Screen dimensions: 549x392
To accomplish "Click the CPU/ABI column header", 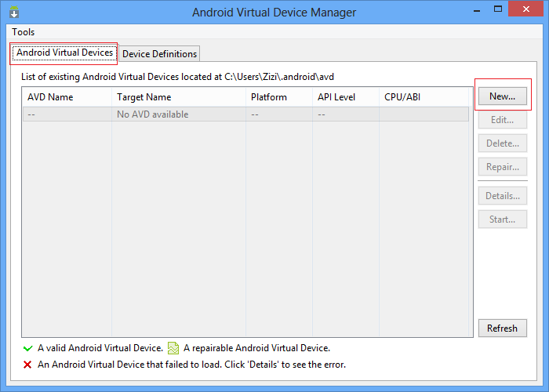I will click(x=403, y=97).
